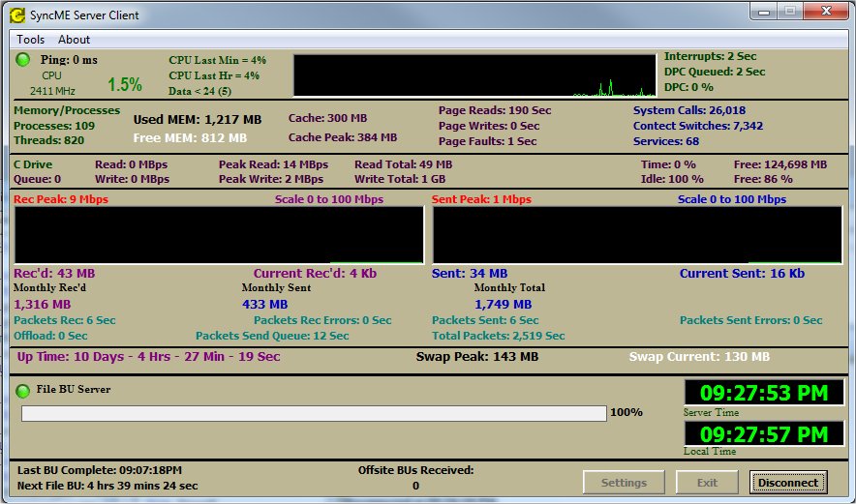Viewport: 856px width, 504px height.
Task: Click Total Packets: 2,519 Sec text
Action: tap(498, 336)
